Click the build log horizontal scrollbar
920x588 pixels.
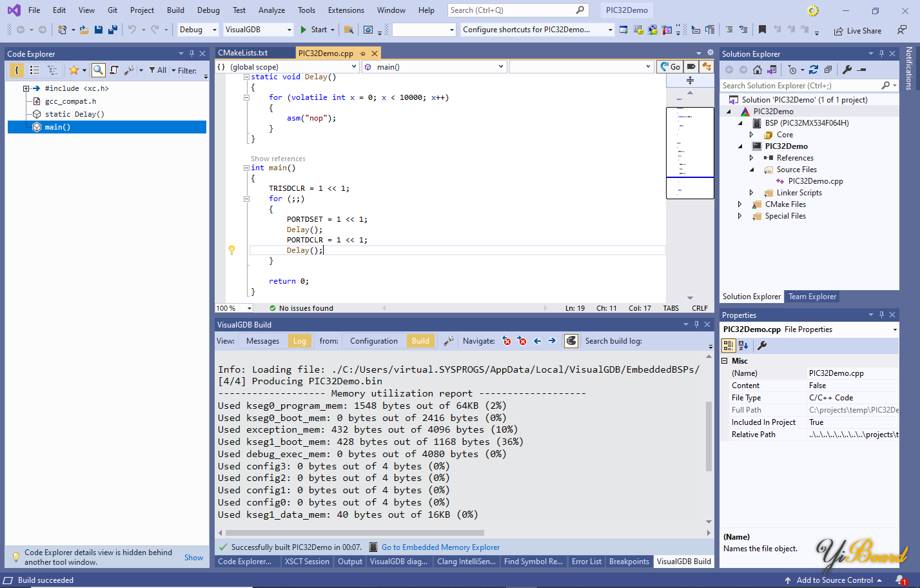[x=354, y=533]
